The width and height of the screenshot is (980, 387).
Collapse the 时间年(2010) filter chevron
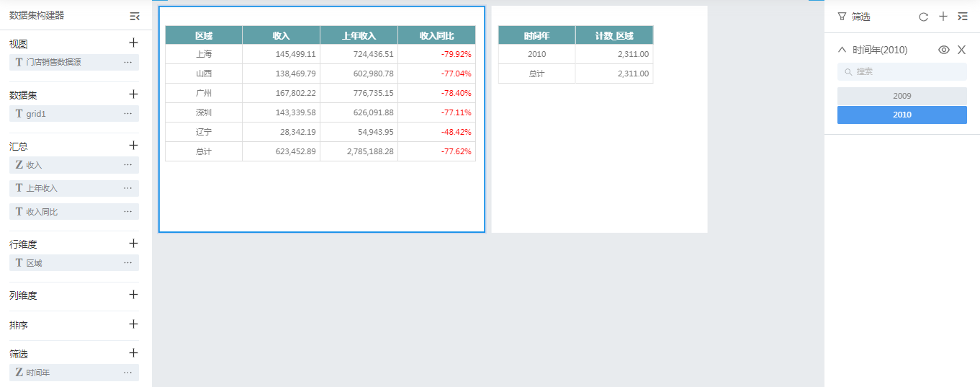click(842, 50)
